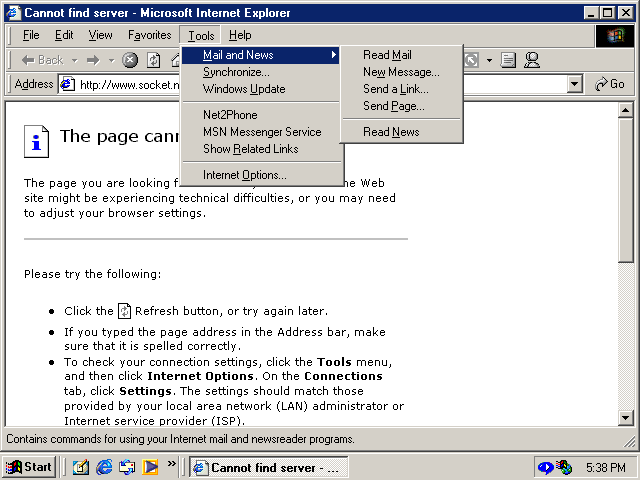Click the Edit page toolbar icon

(x=508, y=60)
